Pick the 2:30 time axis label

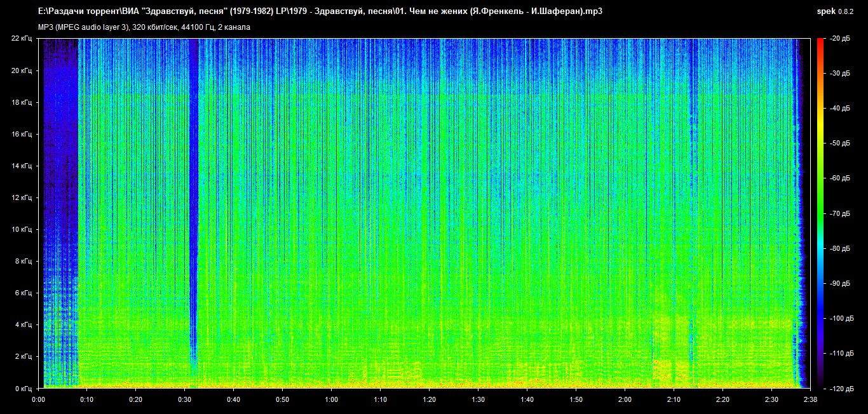click(771, 399)
